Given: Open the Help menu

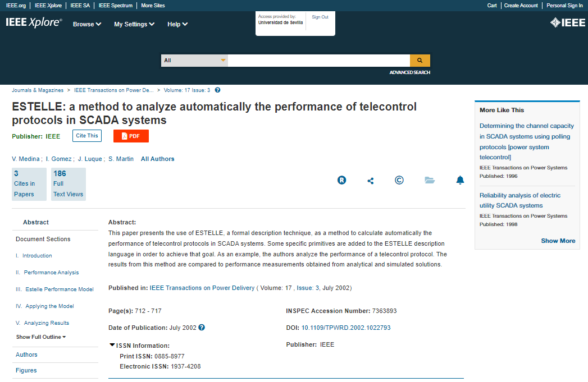Looking at the screenshot, I should (x=177, y=24).
